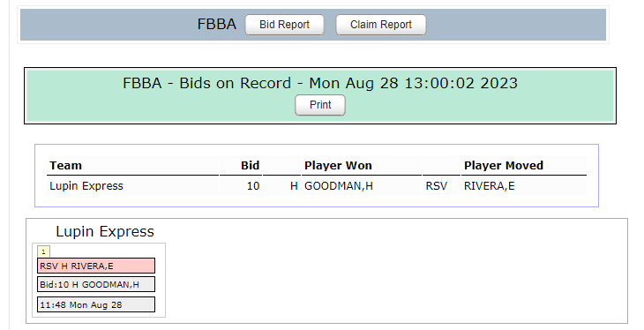Click the bid amount 10 cell
This screenshot has width=644, height=330.
pyautogui.click(x=253, y=186)
